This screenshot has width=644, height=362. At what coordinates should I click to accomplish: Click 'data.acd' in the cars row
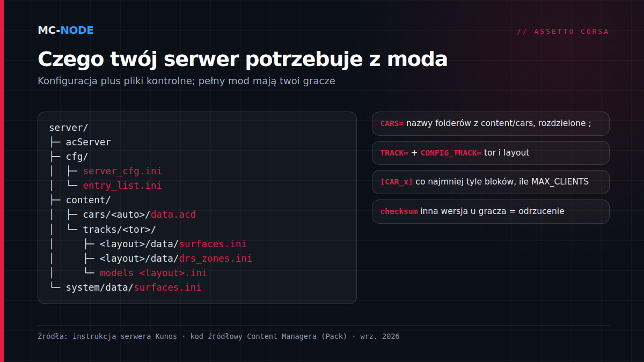(x=173, y=215)
